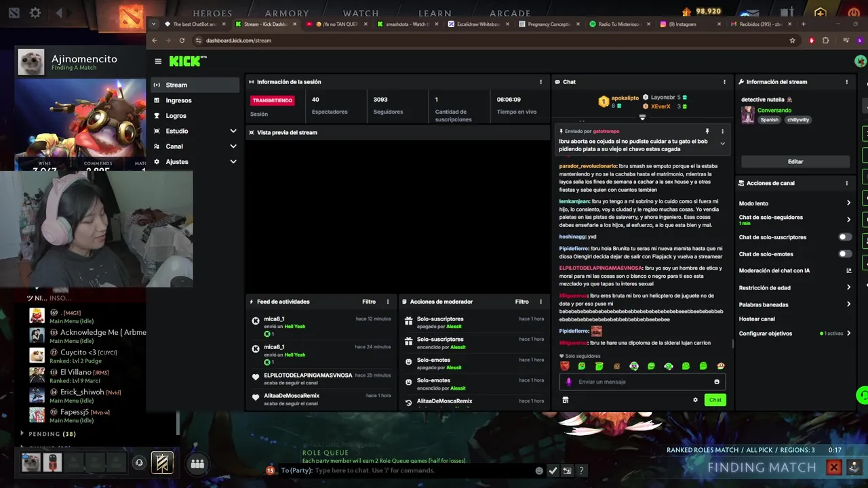Open new browser tab with plus
The image size is (868, 488).
tap(804, 24)
